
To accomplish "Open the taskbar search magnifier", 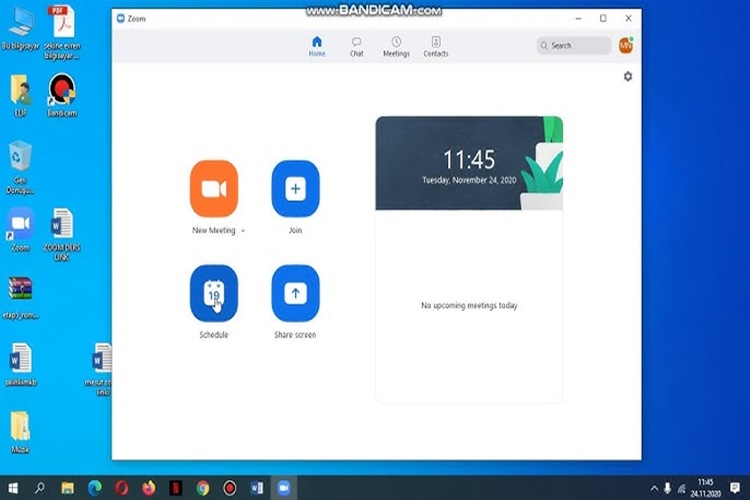I will coord(40,488).
